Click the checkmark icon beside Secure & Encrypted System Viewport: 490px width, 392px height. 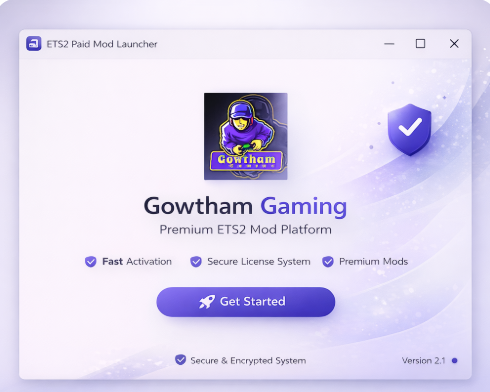(x=180, y=360)
